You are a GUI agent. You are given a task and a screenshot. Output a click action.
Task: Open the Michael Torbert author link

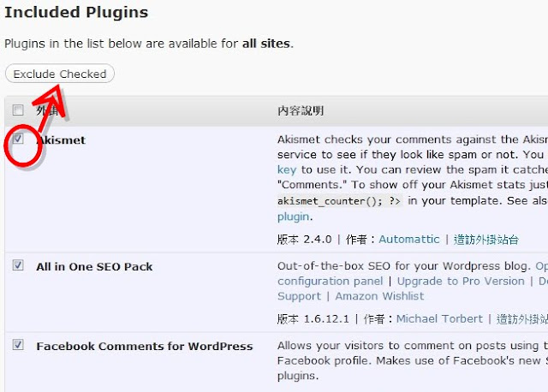439,318
